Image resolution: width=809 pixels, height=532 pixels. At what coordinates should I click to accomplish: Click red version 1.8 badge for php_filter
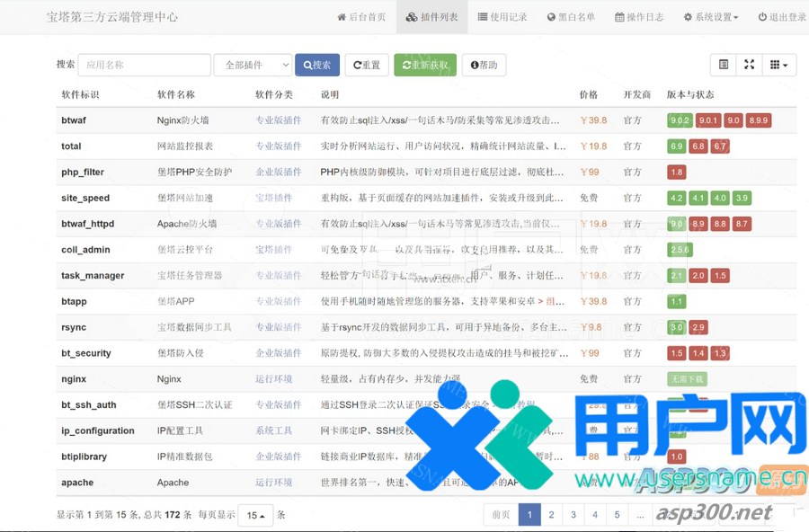click(677, 172)
